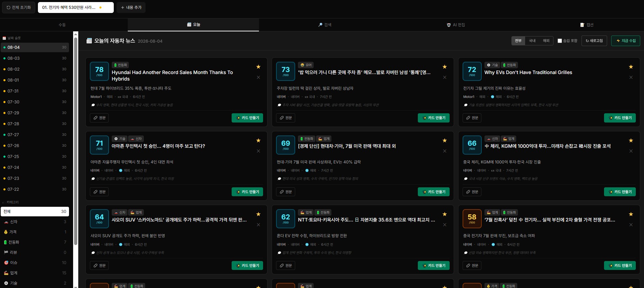The height and width of the screenshot is (288, 644).
Task: Open the 07-31 date slot
Action: [35, 91]
